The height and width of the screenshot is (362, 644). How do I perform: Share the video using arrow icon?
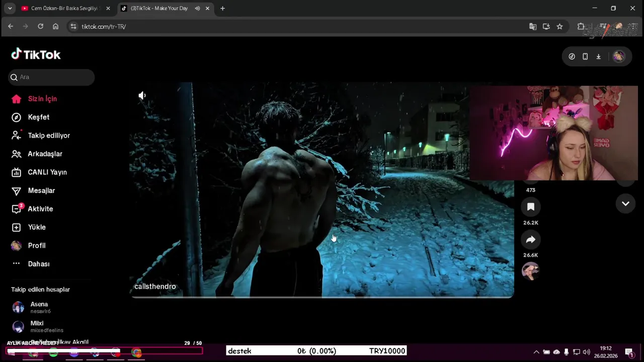point(530,239)
